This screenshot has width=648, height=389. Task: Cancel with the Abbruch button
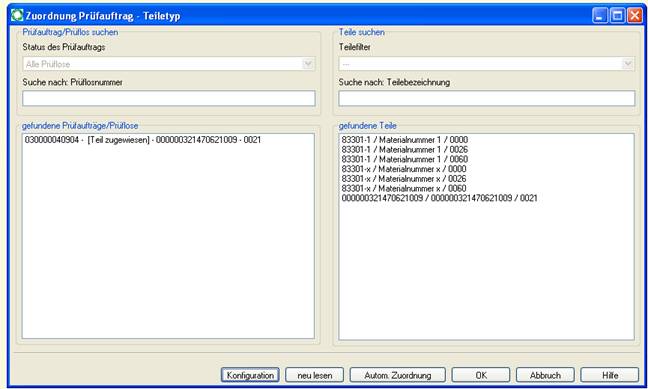(x=545, y=375)
